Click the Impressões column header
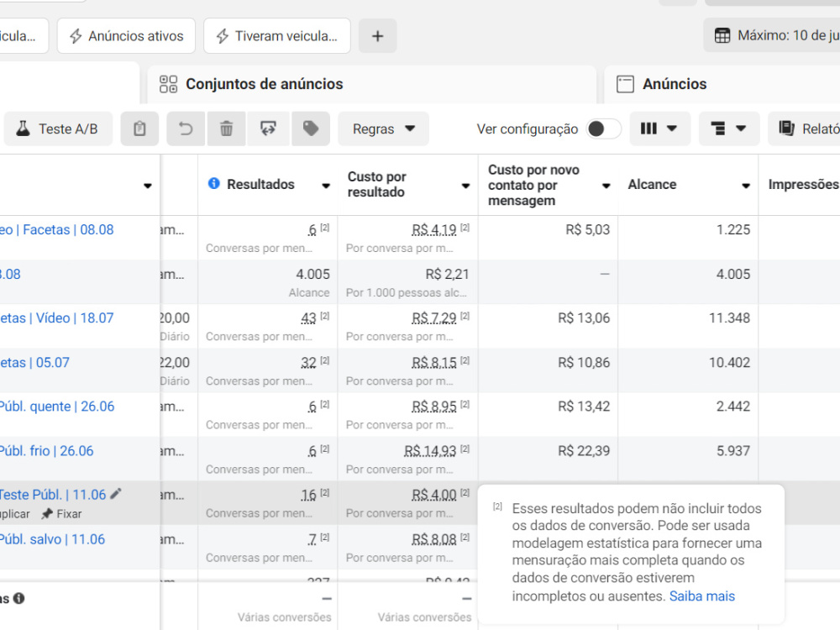840x630 pixels. [x=804, y=184]
